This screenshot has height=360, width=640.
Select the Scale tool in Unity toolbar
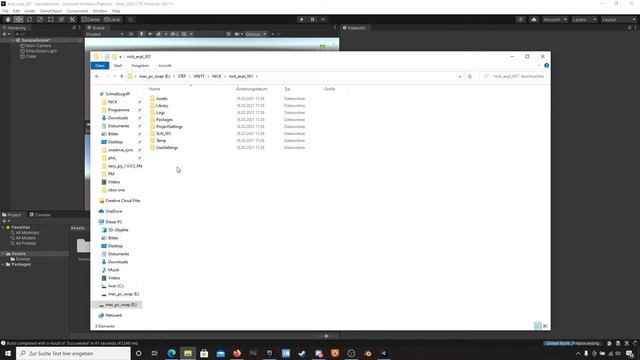coord(40,20)
